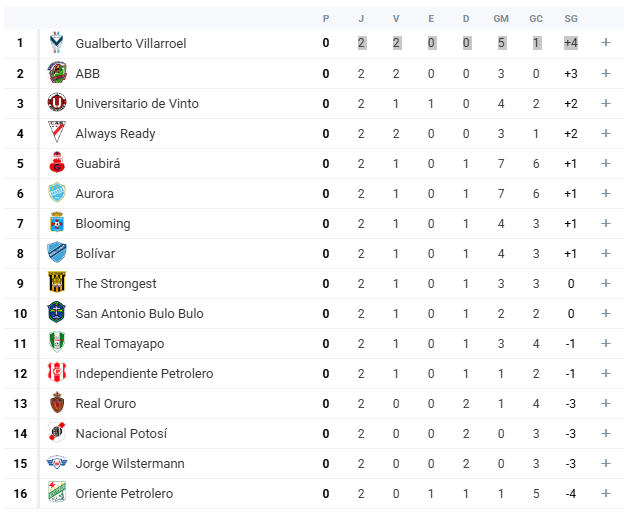
Task: Sort table by the GM column header
Action: [501, 19]
